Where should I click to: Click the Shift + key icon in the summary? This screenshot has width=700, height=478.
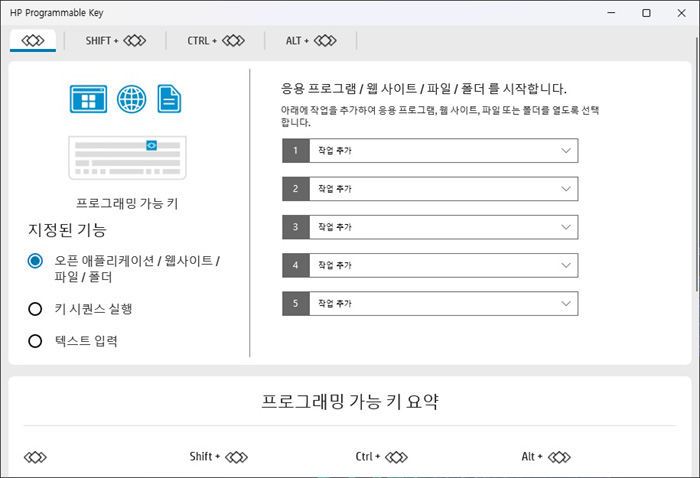218,457
